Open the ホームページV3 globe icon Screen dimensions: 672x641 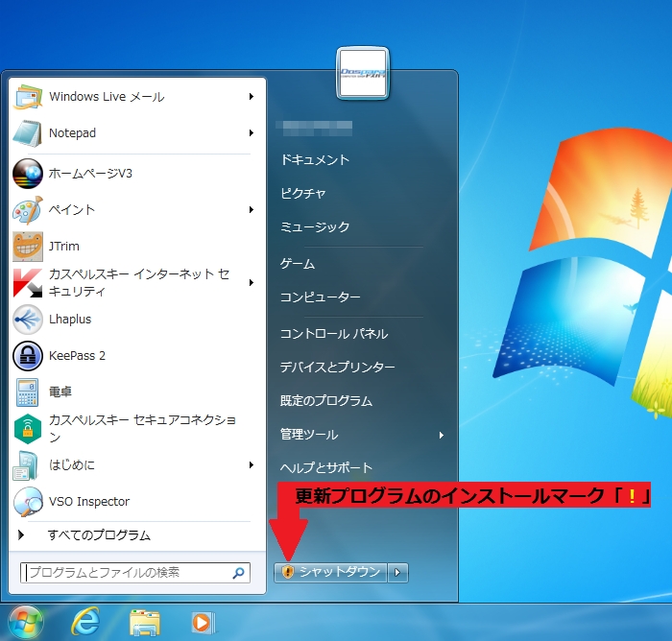pyautogui.click(x=28, y=174)
